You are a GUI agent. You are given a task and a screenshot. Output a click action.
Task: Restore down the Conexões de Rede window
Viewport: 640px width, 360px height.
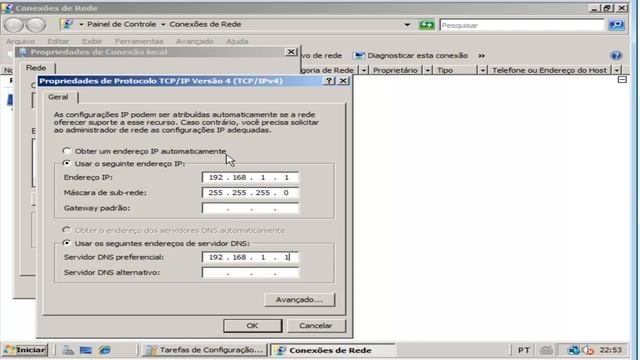click(607, 8)
